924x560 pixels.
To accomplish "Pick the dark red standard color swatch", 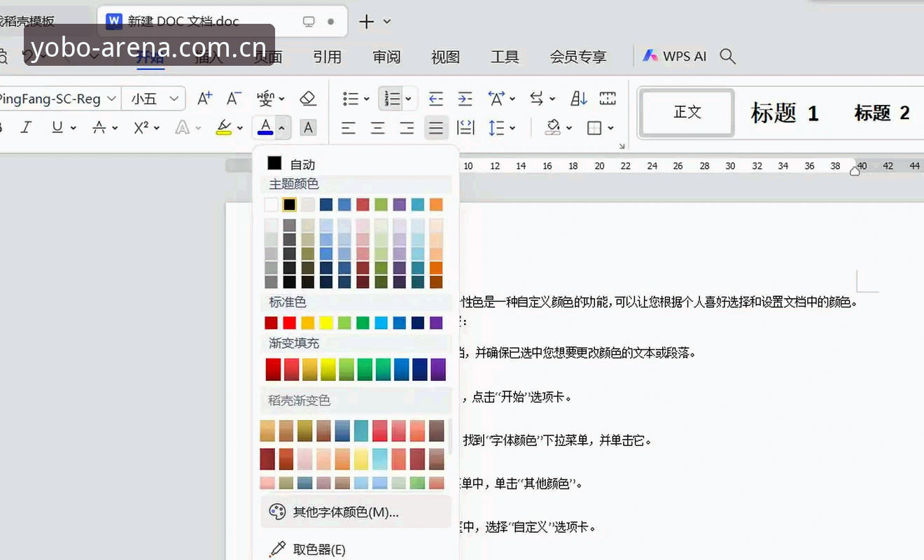I will [271, 323].
